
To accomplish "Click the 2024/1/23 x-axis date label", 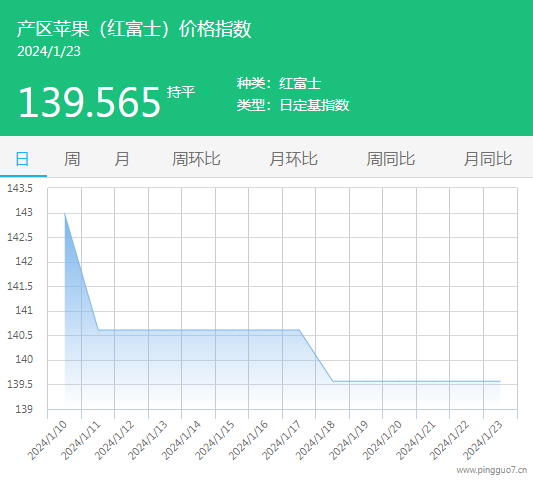I will coord(483,440).
